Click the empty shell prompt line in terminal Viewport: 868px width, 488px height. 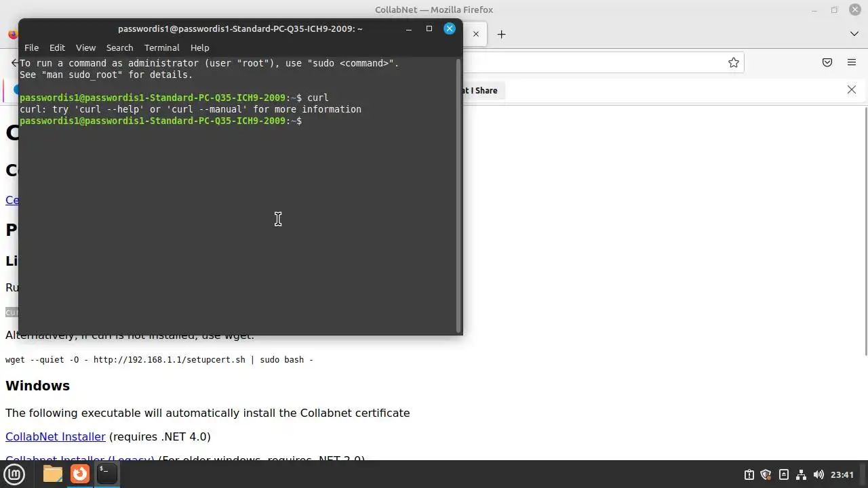point(161,121)
